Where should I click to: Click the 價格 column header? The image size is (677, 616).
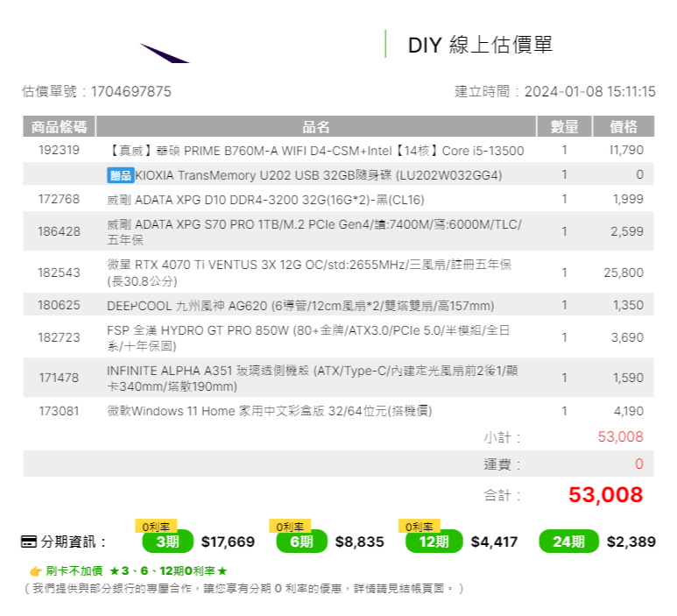coord(624,126)
